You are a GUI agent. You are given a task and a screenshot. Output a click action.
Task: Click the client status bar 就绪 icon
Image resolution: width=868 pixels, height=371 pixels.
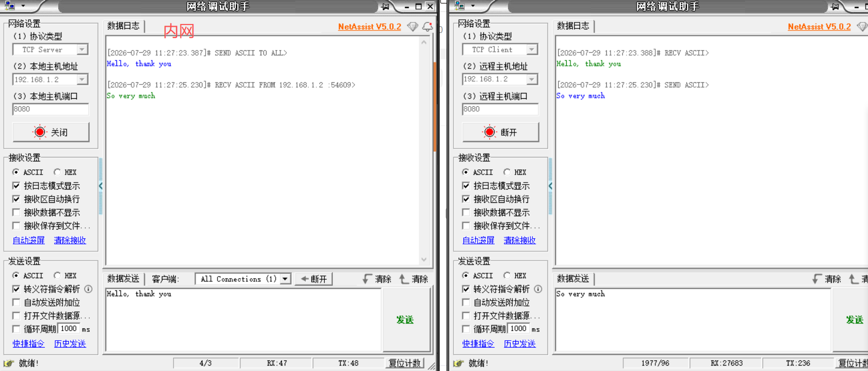459,363
